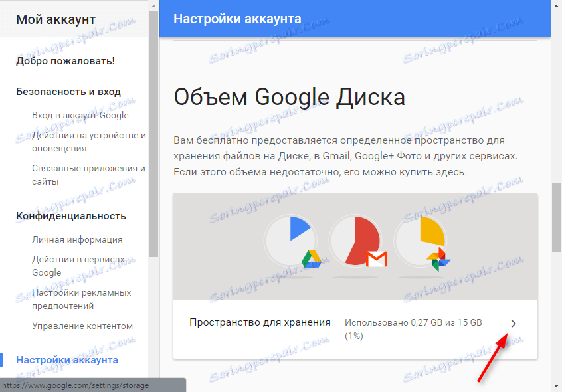The height and width of the screenshot is (392, 562).
Task: Click the sidebar scrollbar up arrow
Action: 153,5
